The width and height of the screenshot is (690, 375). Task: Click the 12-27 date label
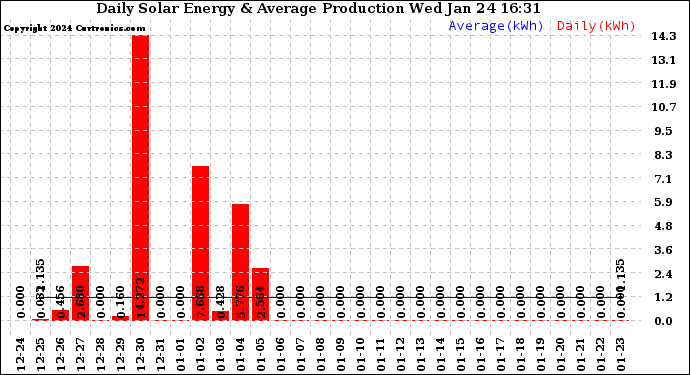coord(81,355)
